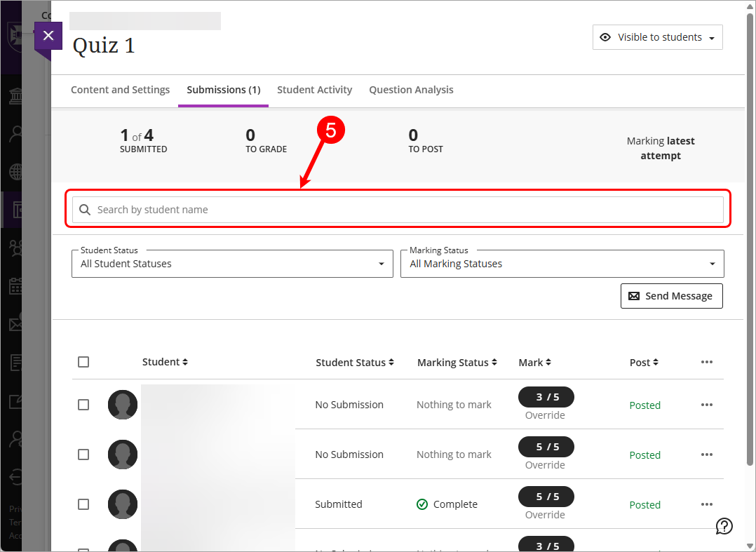
Task: Open the Submissions (1) tab
Action: [223, 90]
